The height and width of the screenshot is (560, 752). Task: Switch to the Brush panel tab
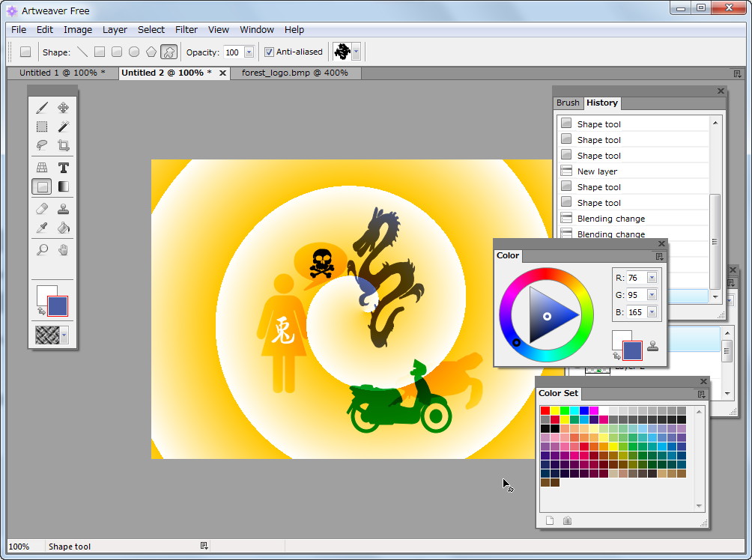pos(568,103)
